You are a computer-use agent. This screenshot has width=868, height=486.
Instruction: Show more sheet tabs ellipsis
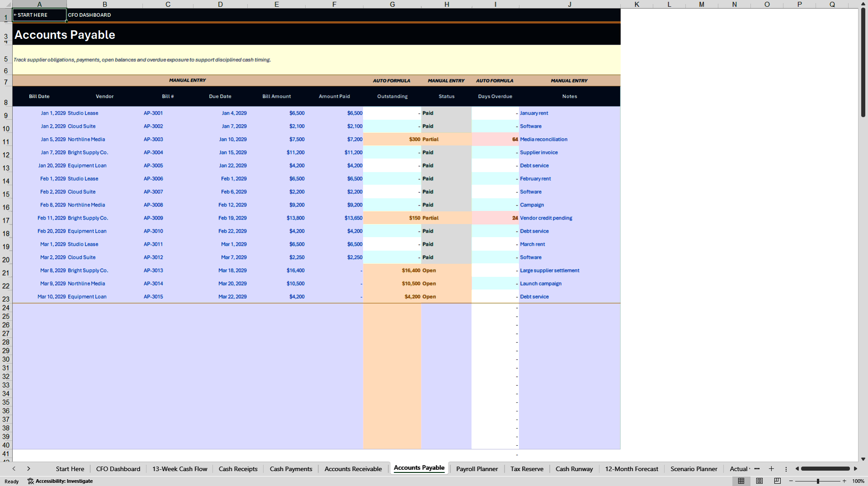pos(757,469)
